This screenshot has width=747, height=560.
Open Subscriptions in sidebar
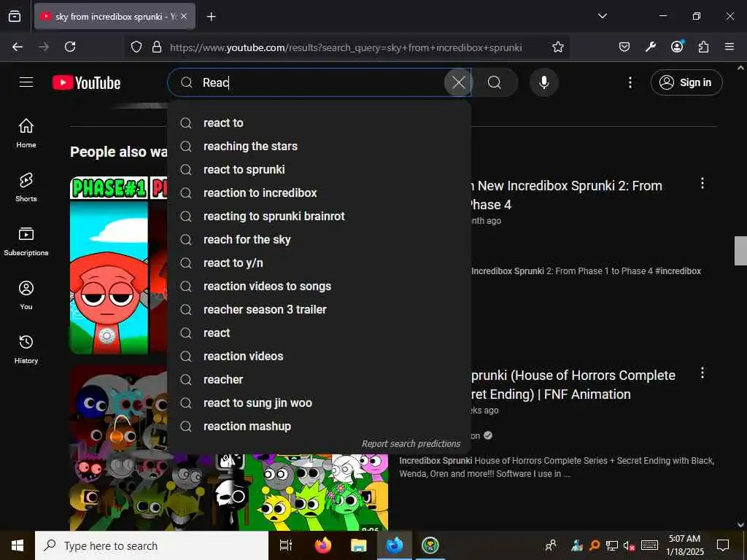coord(26,241)
